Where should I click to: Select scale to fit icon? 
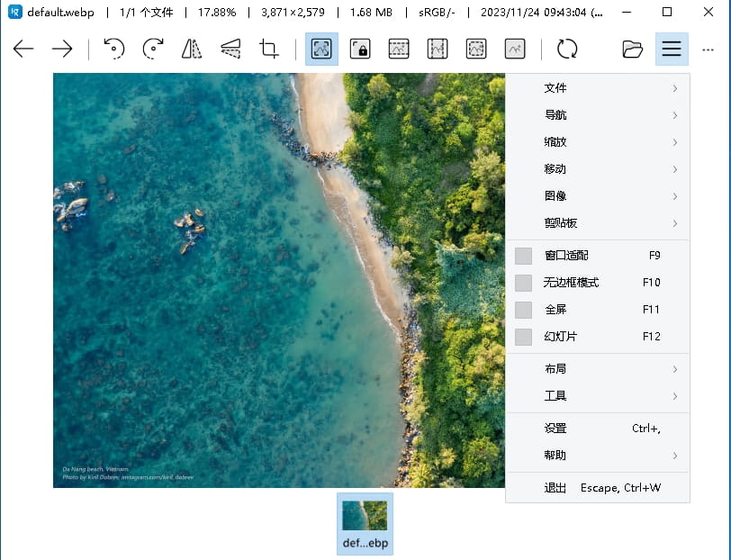point(476,49)
